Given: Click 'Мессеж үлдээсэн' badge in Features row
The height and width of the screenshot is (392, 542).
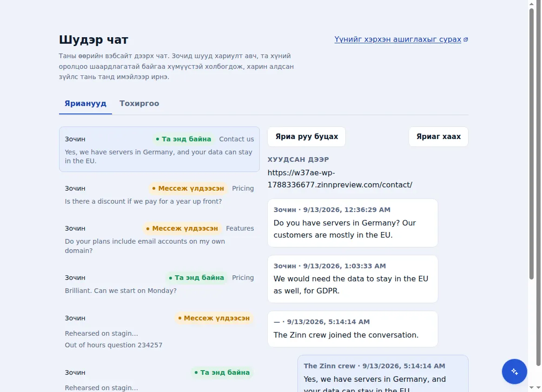Looking at the screenshot, I should coord(182,228).
